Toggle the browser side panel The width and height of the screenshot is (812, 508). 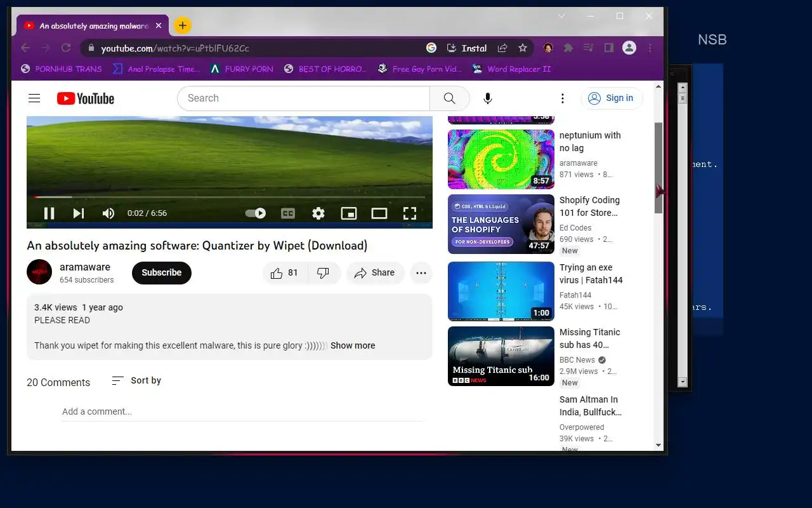[x=608, y=48]
